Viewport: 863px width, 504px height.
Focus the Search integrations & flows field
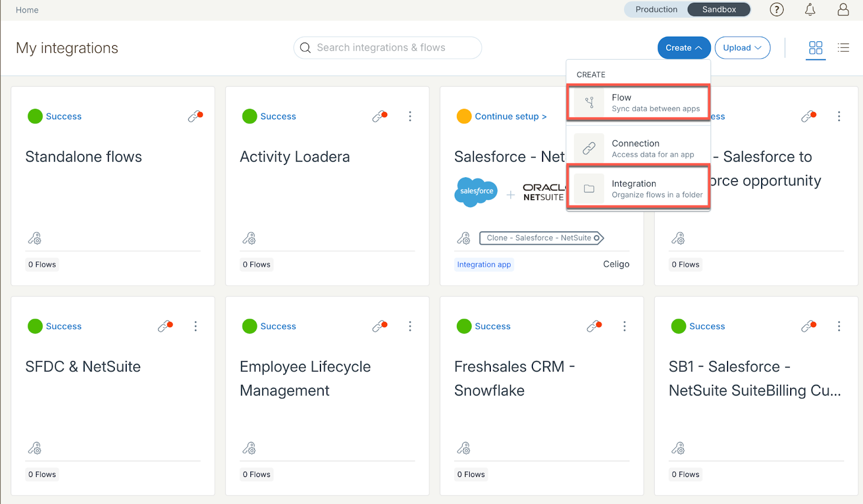(x=387, y=47)
